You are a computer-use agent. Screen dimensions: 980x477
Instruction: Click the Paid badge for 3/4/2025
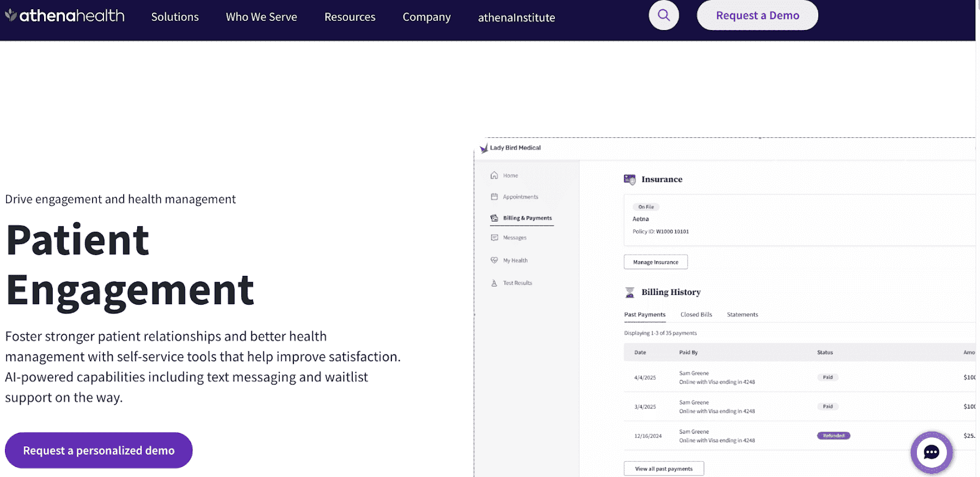click(x=827, y=406)
